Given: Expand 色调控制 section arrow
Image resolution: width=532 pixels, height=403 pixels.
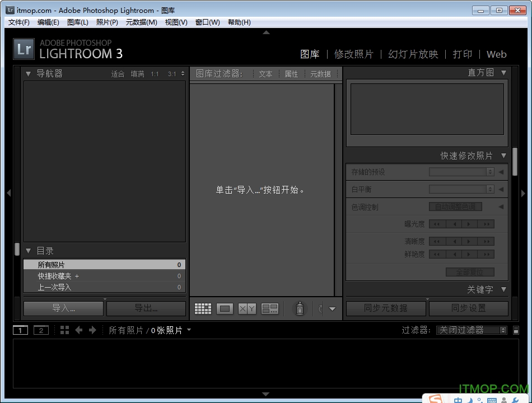Looking at the screenshot, I should click(x=501, y=207).
